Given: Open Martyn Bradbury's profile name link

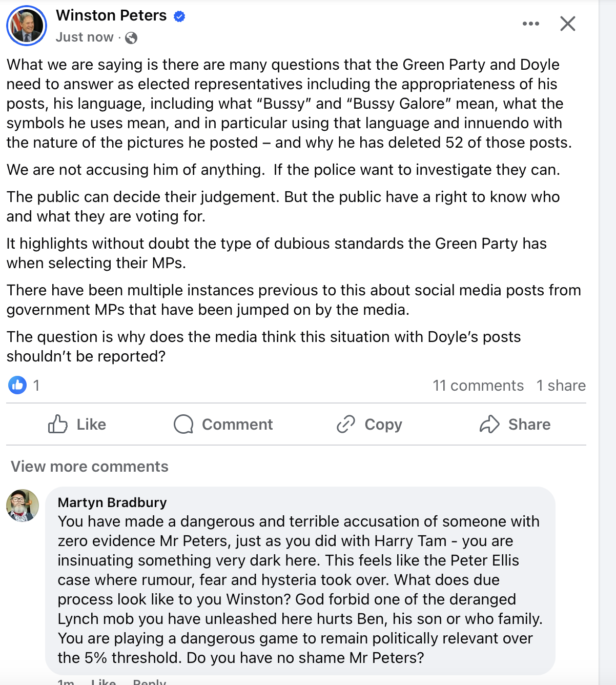Looking at the screenshot, I should (113, 502).
